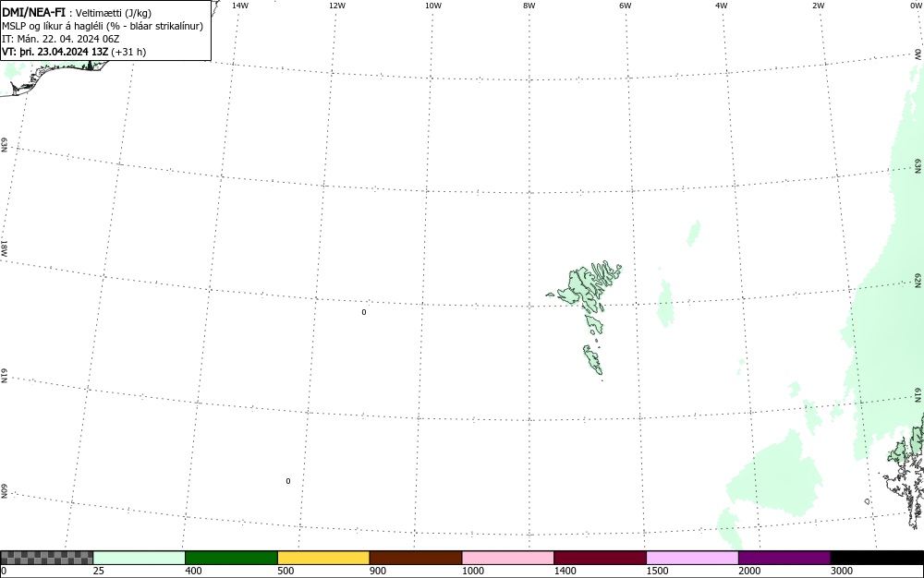
Task: Pick the dark green 400–500 legend swatch
Action: [231, 558]
